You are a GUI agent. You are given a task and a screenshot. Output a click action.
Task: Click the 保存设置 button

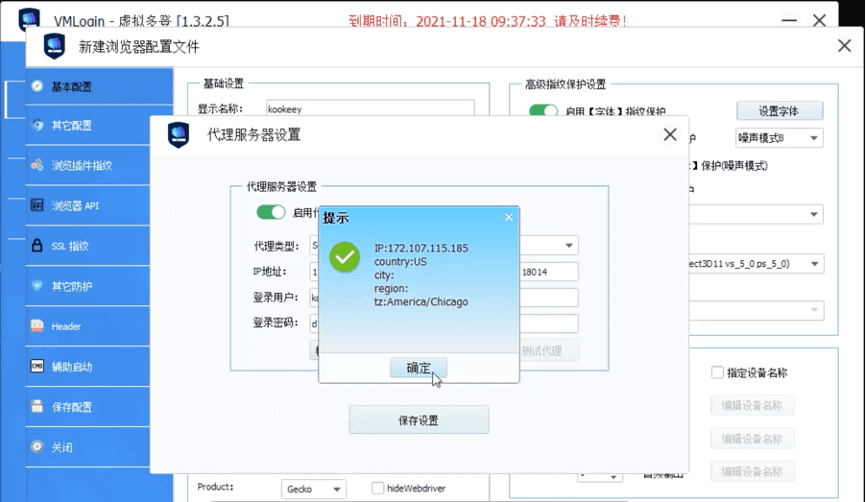[419, 420]
